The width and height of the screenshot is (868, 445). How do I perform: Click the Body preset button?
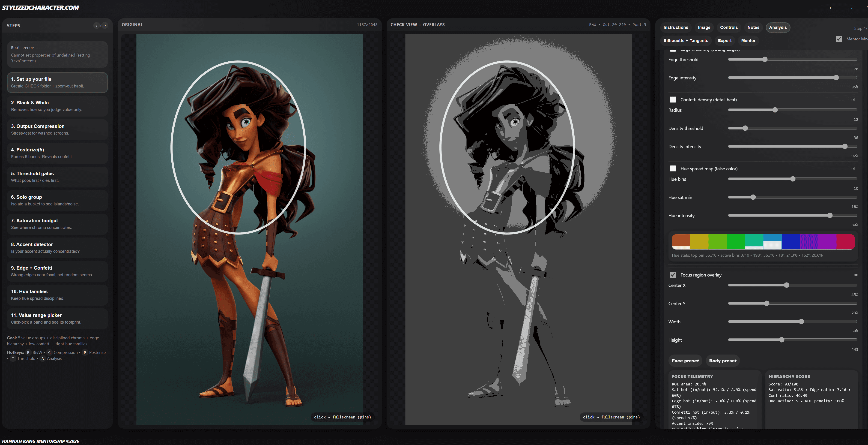[x=722, y=361]
